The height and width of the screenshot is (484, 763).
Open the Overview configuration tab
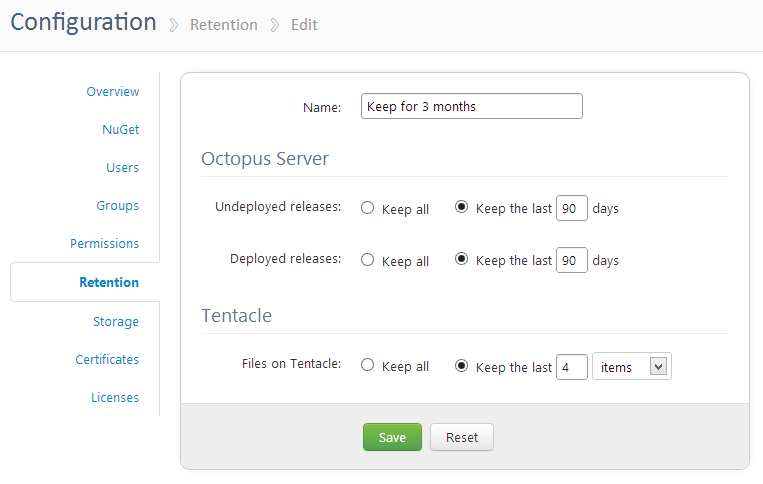pyautogui.click(x=112, y=92)
